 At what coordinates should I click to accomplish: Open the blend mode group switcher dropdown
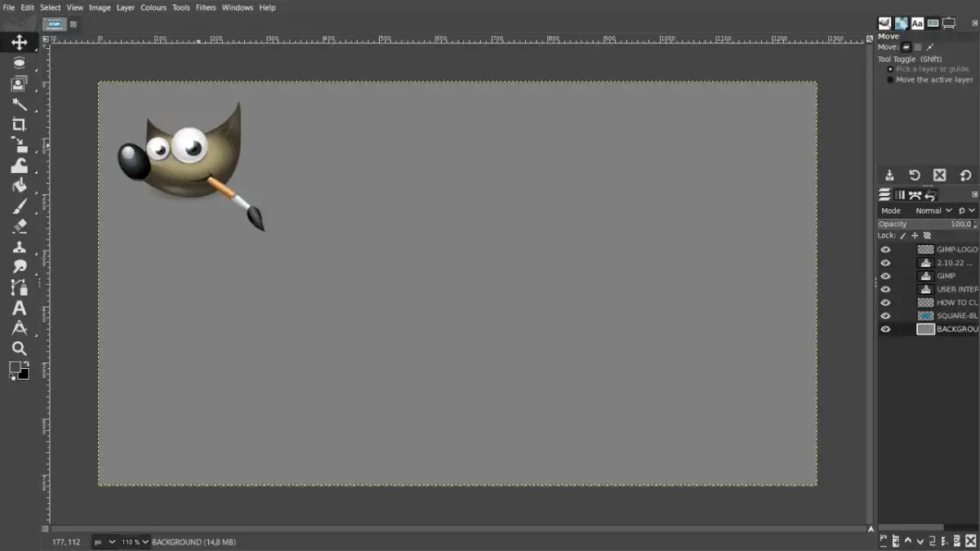[966, 211]
